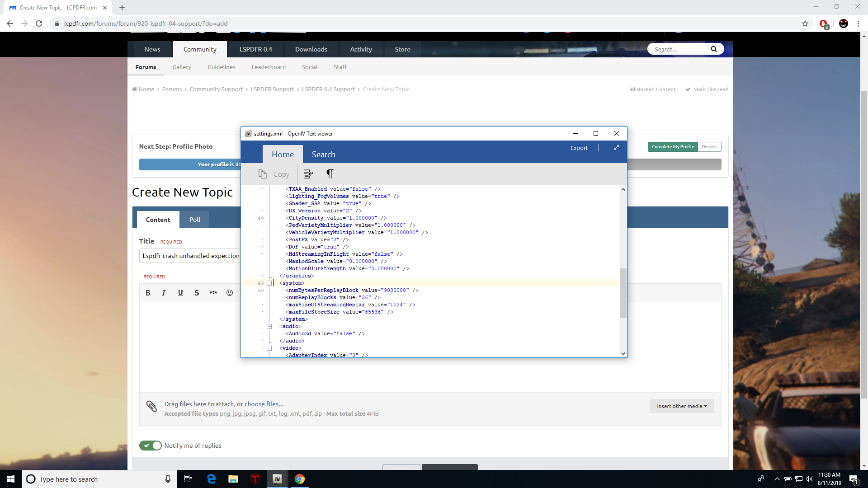The width and height of the screenshot is (868, 488).
Task: Open Insert other media dropdown
Action: click(x=681, y=406)
